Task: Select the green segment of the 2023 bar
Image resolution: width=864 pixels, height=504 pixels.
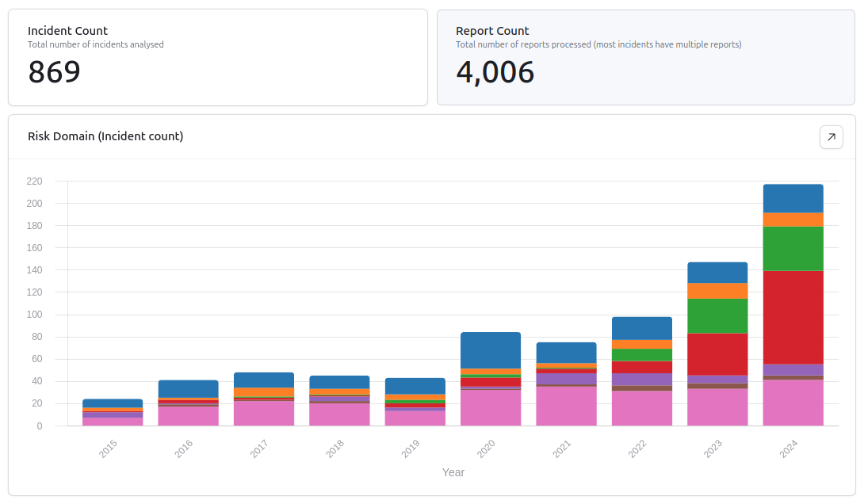Action: coord(717,315)
